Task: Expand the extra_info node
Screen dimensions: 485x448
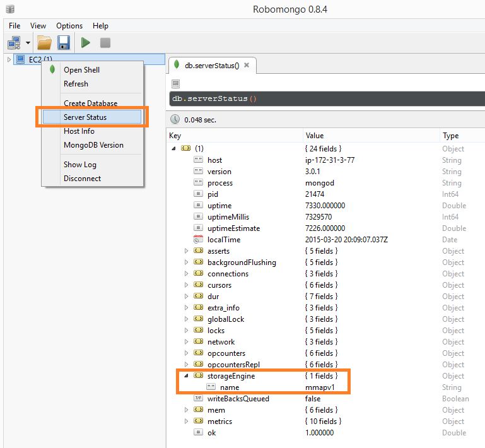Action: (x=186, y=307)
